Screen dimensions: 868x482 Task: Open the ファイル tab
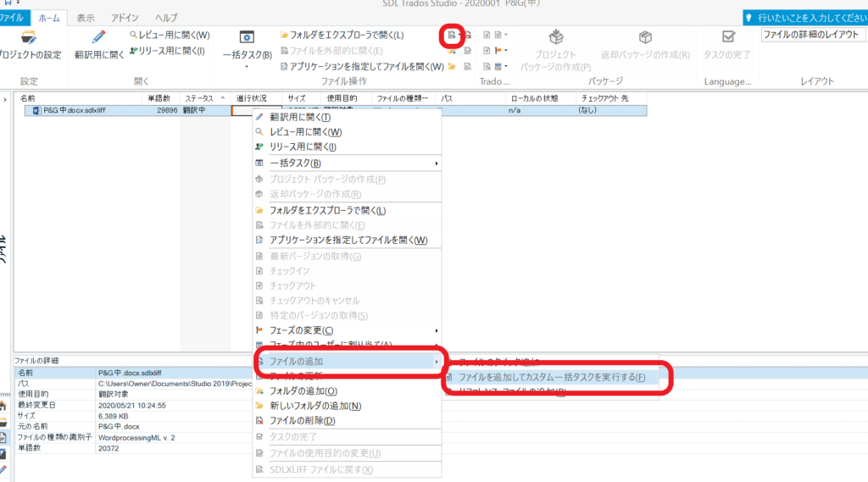pos(12,18)
